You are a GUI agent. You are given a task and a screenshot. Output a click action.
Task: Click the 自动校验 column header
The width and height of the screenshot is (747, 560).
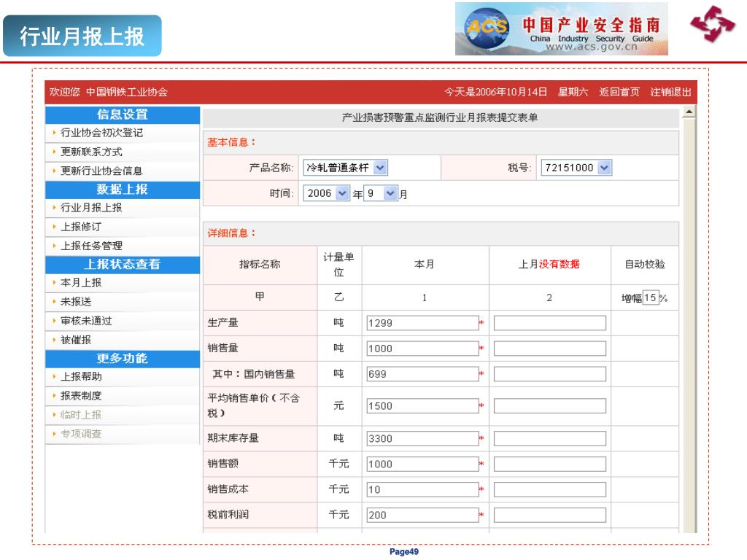[x=645, y=264]
